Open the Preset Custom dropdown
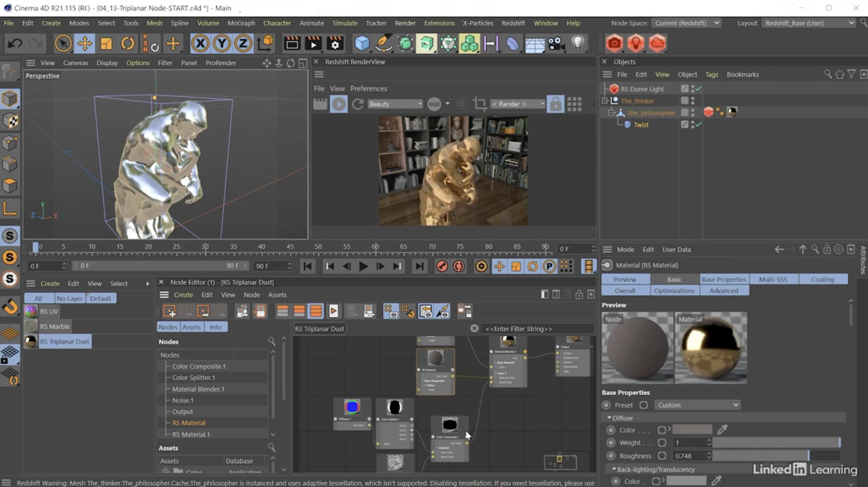This screenshot has height=487, width=868. [697, 405]
